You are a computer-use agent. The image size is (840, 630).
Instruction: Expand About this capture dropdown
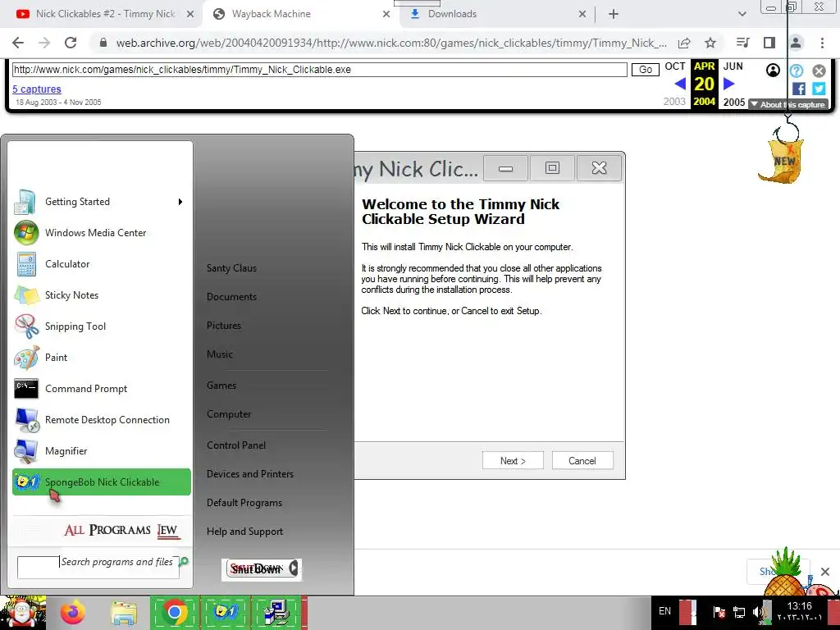(x=788, y=104)
